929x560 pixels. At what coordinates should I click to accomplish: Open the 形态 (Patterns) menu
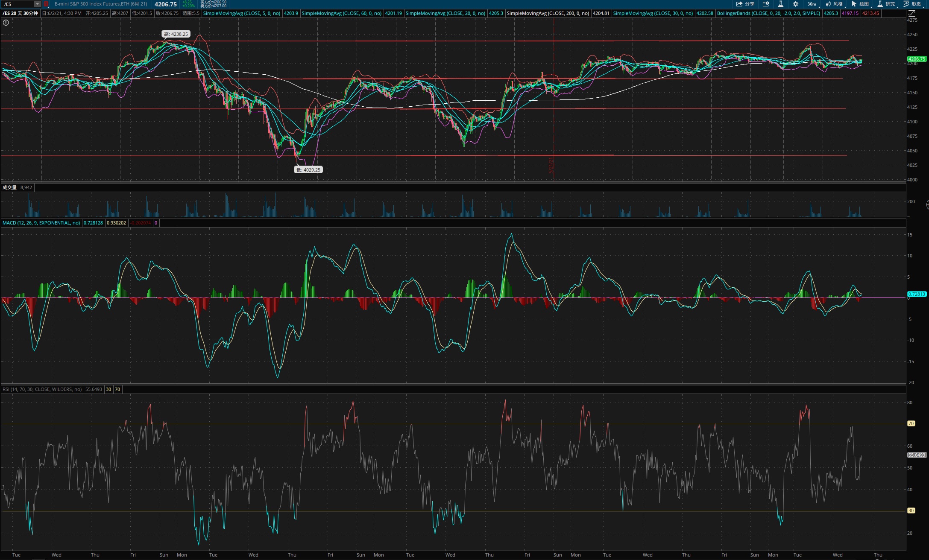point(912,4)
